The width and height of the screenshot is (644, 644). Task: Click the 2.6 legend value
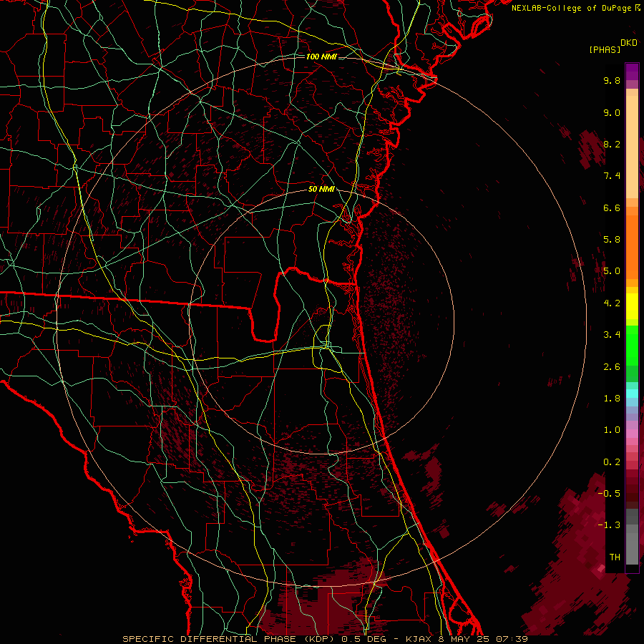tap(612, 367)
